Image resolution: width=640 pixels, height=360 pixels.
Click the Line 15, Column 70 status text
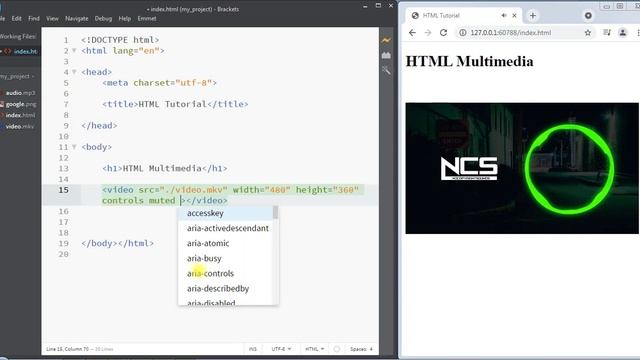pos(67,349)
